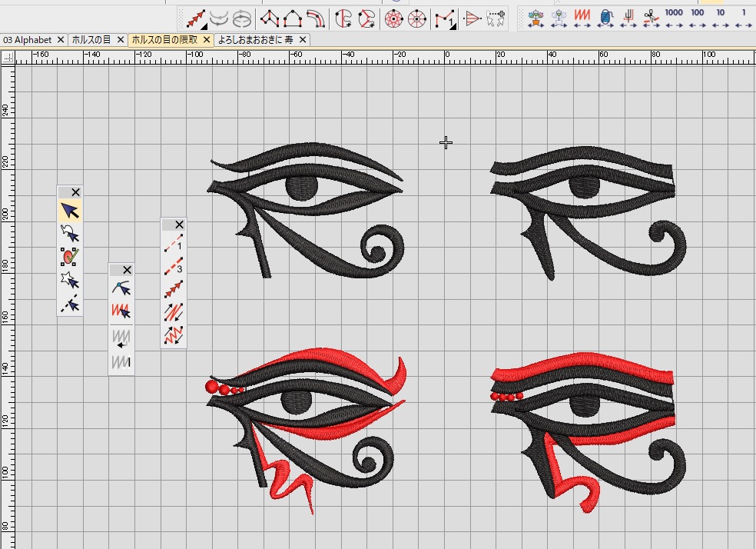Select the arrow stitch digitizing tool in top toolbar
Viewport: 756px width, 549px height.
[196, 18]
